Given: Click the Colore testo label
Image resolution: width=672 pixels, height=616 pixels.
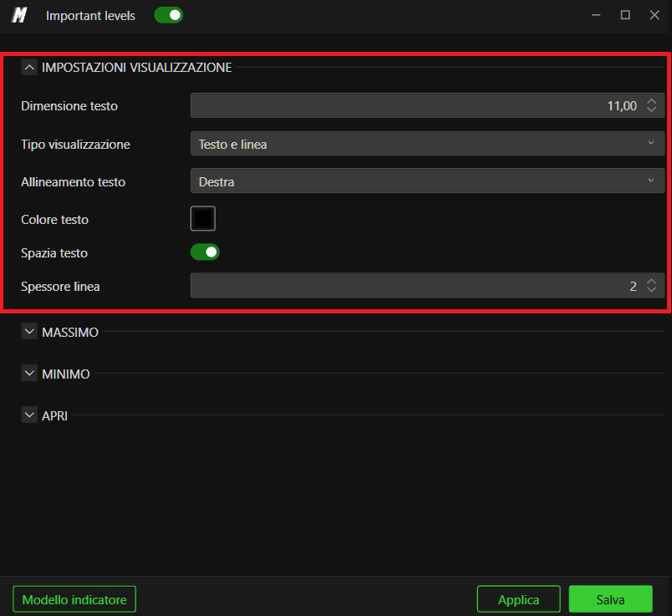Looking at the screenshot, I should click(55, 220).
